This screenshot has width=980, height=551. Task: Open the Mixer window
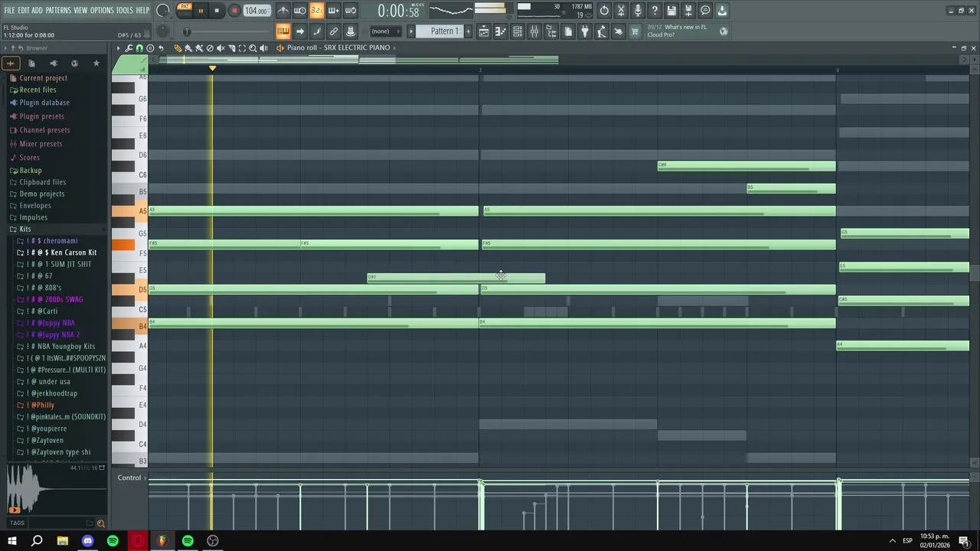click(534, 31)
